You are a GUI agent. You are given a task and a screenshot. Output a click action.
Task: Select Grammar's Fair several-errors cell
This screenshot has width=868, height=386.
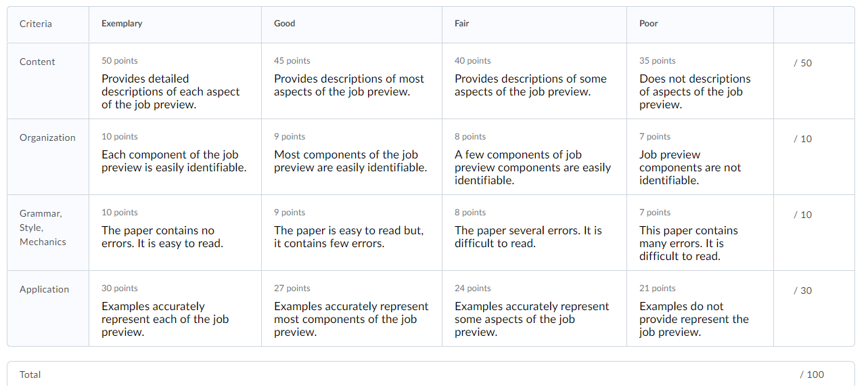point(534,233)
